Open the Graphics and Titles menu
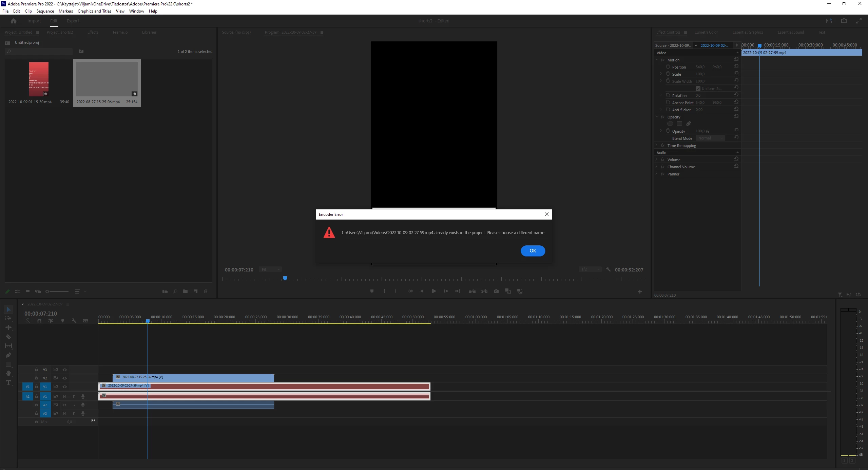Screen dimensions: 868x470 pyautogui.click(x=94, y=11)
